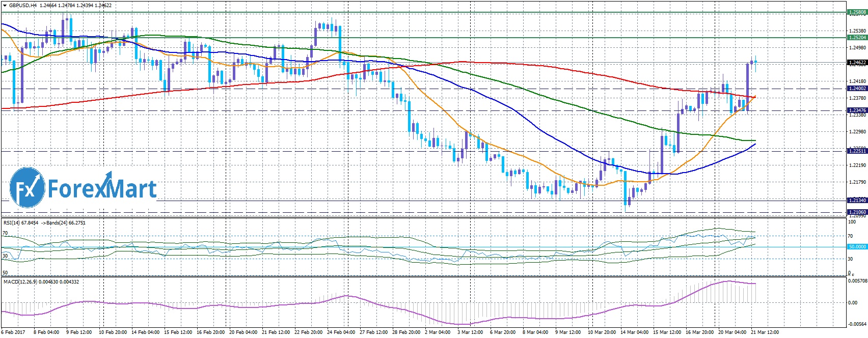Viewport: 868px width, 338px height.
Task: Select the 1.23476 price level label
Action: [x=857, y=110]
